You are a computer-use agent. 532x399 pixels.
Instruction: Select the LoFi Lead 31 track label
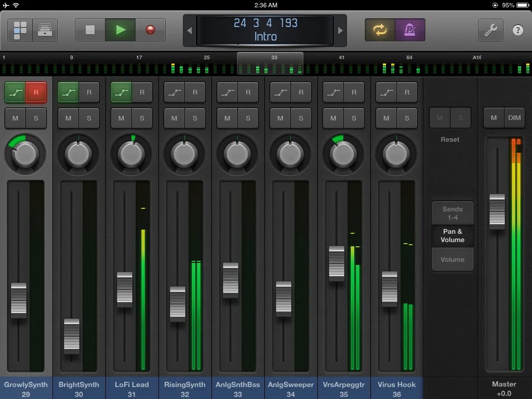click(131, 388)
